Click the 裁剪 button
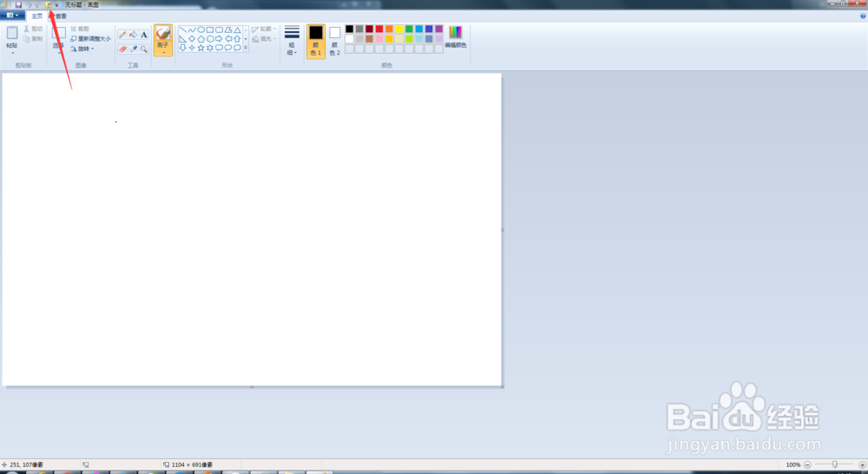The image size is (868, 474). (x=80, y=29)
